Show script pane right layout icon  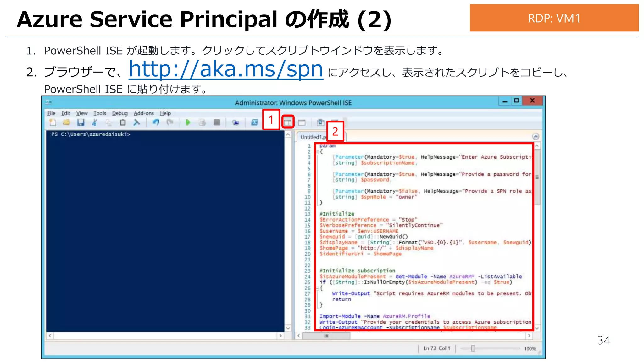click(x=288, y=122)
